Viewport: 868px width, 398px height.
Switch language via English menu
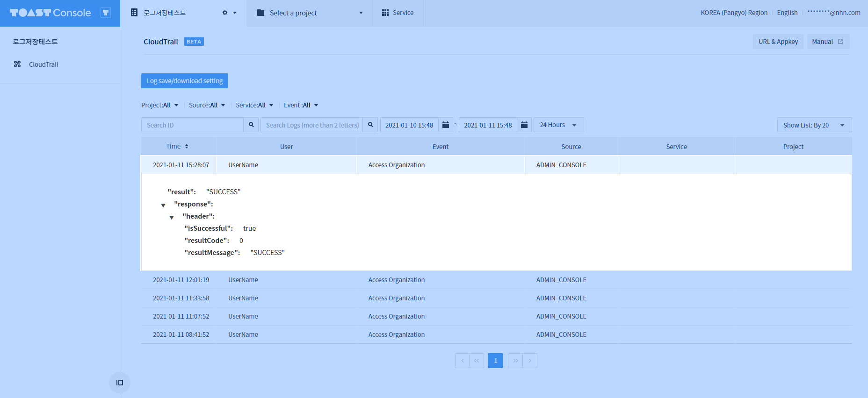tap(787, 13)
